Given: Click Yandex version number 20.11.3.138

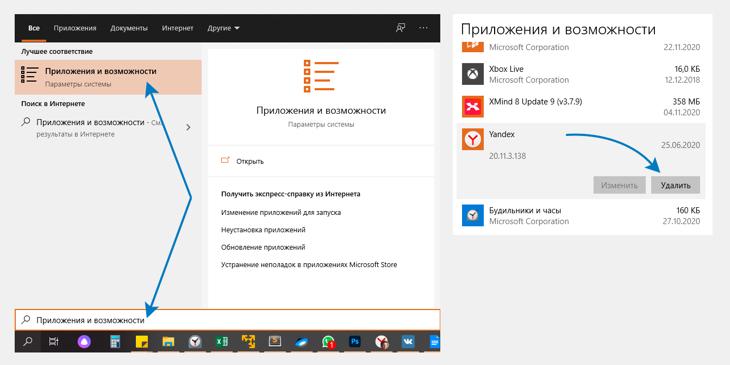Looking at the screenshot, I should pos(507,156).
